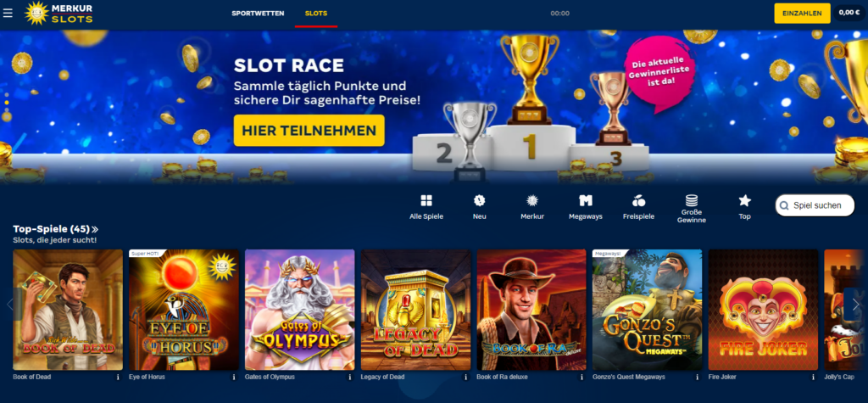Viewport: 868px width, 403px height.
Task: Show info for Gonzo's Quest Megaways
Action: pos(697,377)
